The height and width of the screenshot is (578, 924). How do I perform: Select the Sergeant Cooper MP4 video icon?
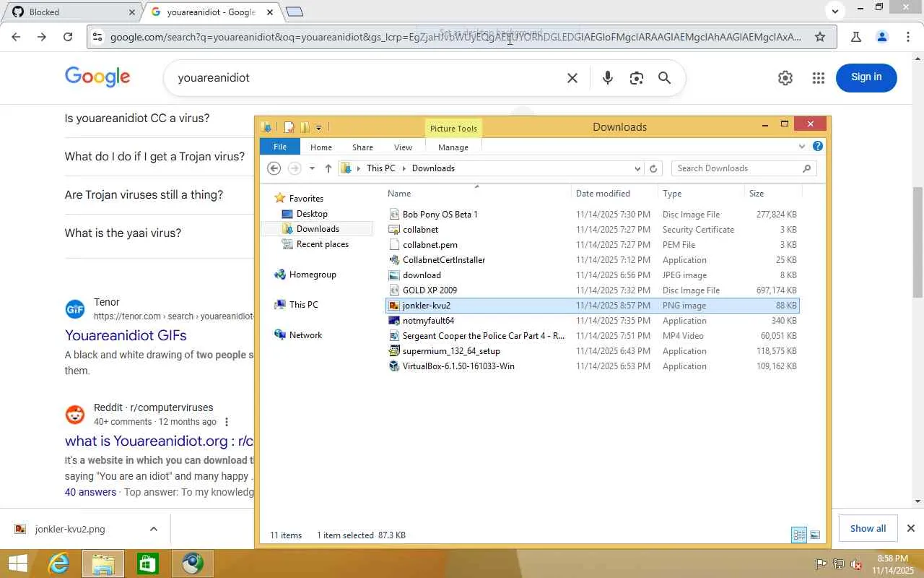tap(394, 336)
